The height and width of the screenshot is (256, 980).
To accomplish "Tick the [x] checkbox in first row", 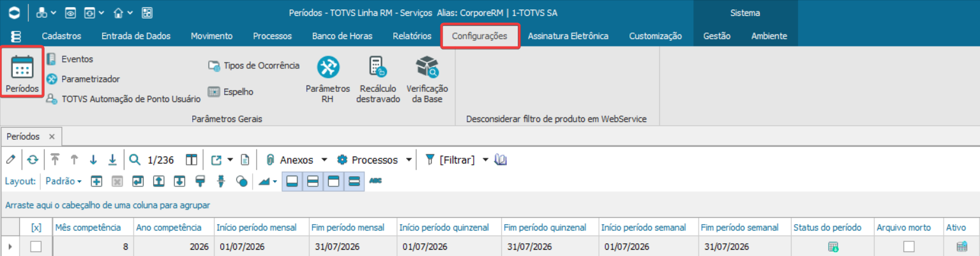I will click(x=36, y=246).
